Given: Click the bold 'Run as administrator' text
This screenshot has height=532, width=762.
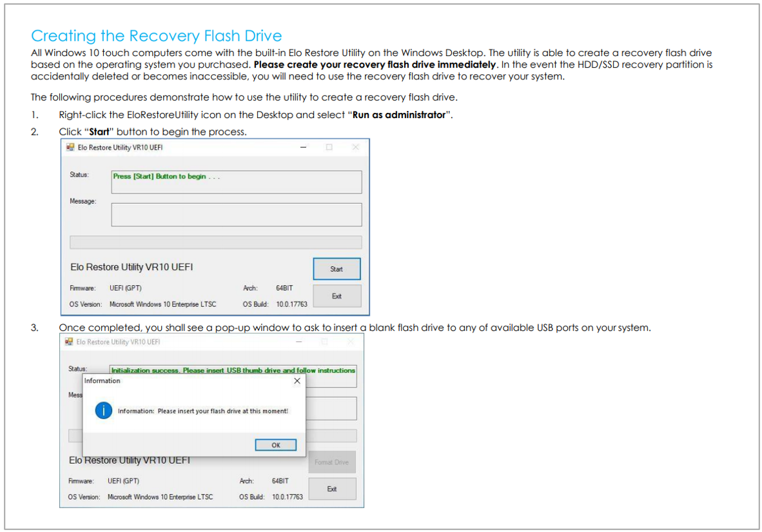Looking at the screenshot, I should (399, 115).
